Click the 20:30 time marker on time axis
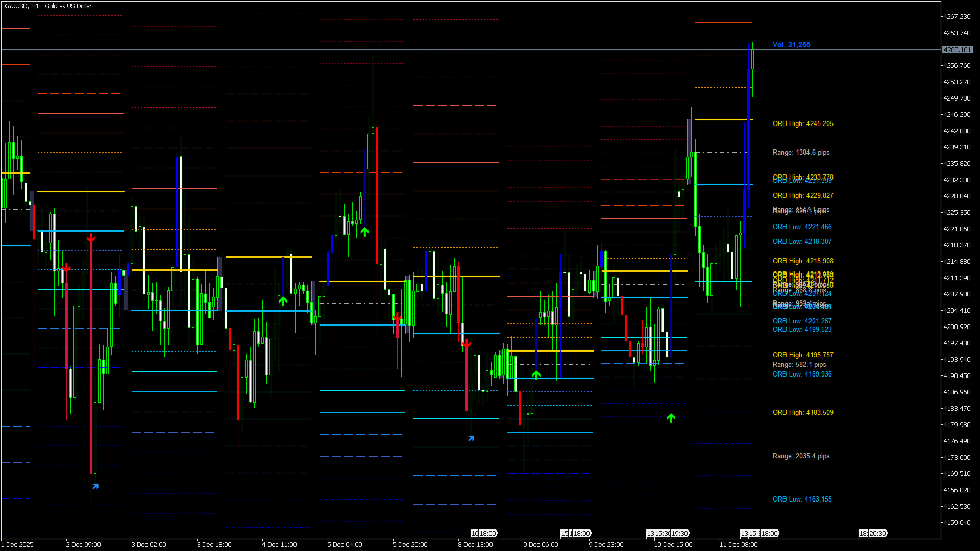The height and width of the screenshot is (551, 980). [877, 533]
